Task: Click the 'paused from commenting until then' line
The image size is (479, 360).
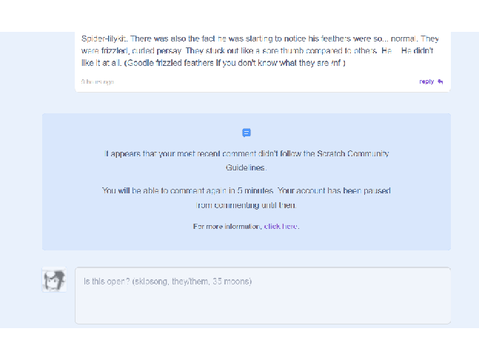Action: pyautogui.click(x=246, y=198)
